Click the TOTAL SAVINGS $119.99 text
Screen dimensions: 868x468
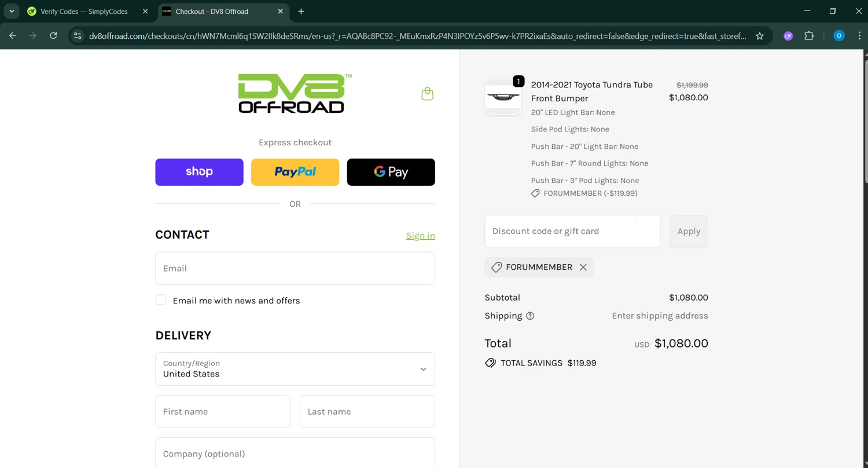click(x=548, y=363)
